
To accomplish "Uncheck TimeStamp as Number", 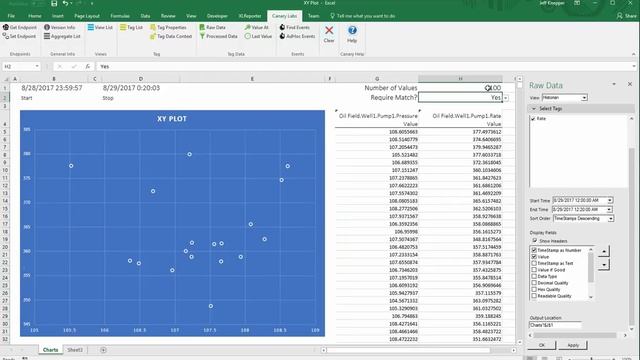I will pyautogui.click(x=534, y=250).
